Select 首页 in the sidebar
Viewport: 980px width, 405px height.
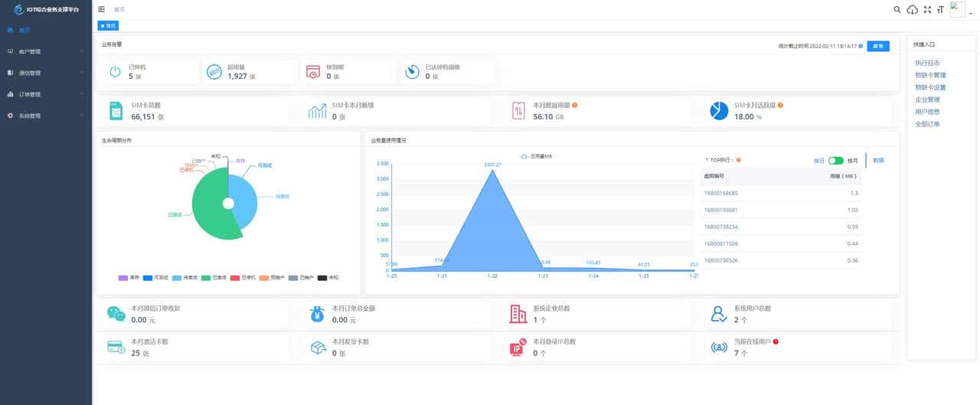pyautogui.click(x=46, y=30)
